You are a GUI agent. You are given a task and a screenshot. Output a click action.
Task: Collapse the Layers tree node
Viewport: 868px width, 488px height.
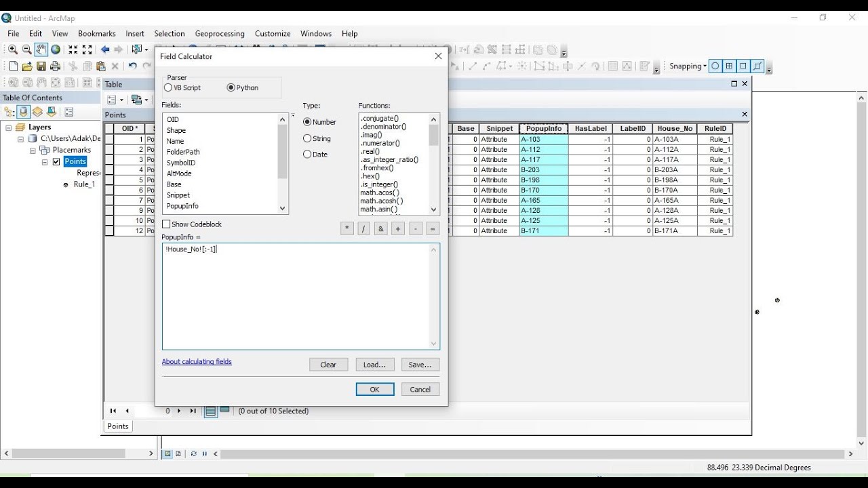click(x=9, y=127)
